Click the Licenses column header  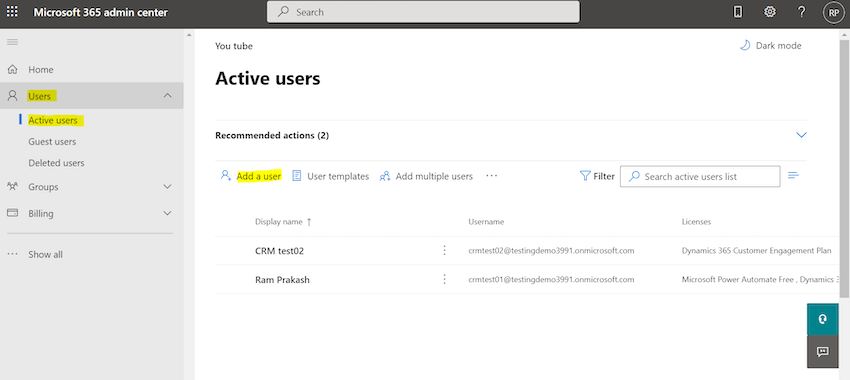696,222
